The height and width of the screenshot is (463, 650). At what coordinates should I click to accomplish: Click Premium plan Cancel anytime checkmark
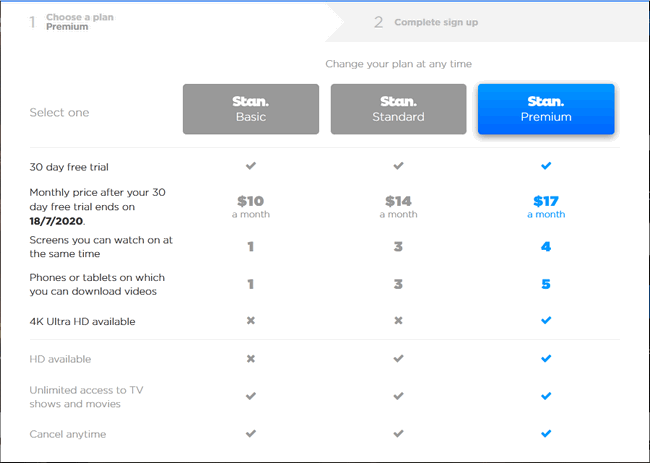point(546,433)
